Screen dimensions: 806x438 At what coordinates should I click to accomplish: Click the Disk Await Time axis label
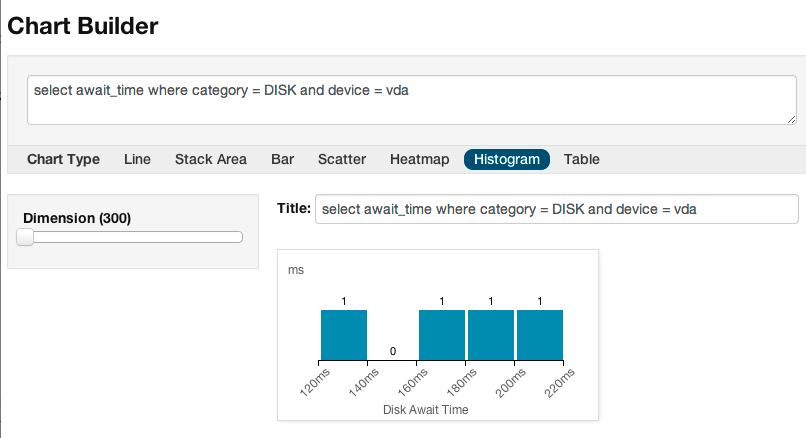[x=426, y=410]
